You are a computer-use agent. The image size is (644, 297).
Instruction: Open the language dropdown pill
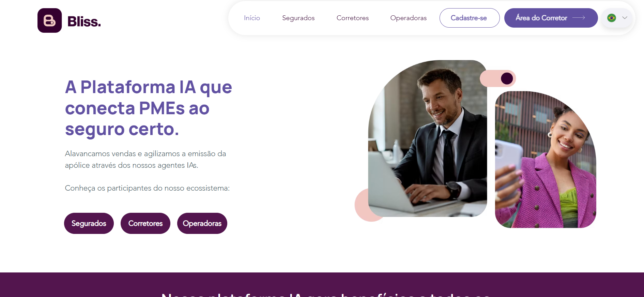point(617,18)
